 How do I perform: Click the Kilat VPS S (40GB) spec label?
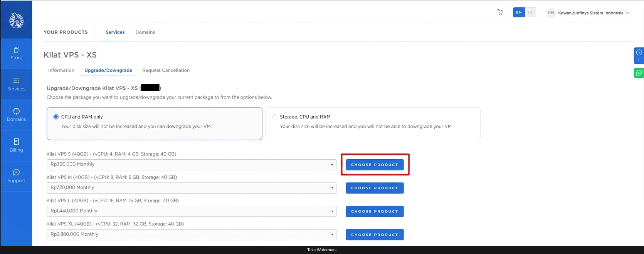[111, 154]
